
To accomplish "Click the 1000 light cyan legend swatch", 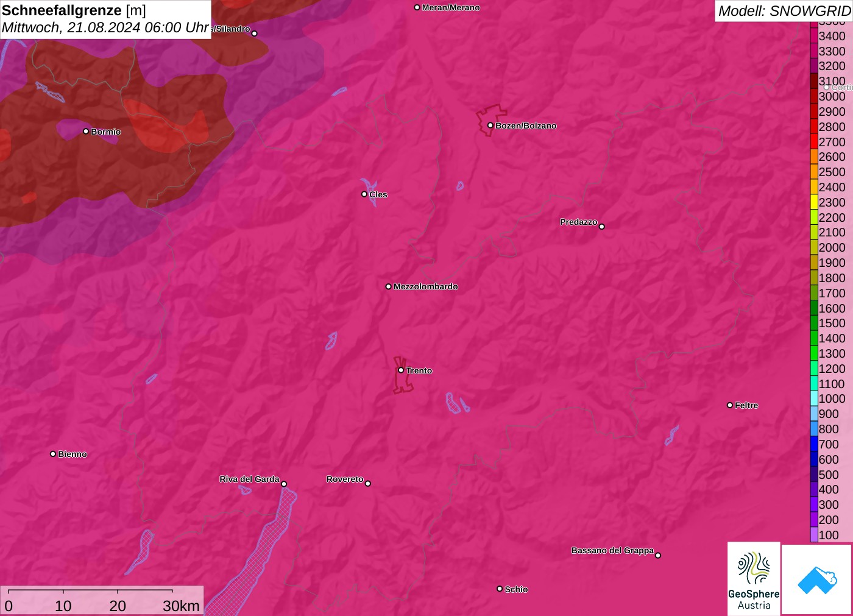I will point(814,398).
